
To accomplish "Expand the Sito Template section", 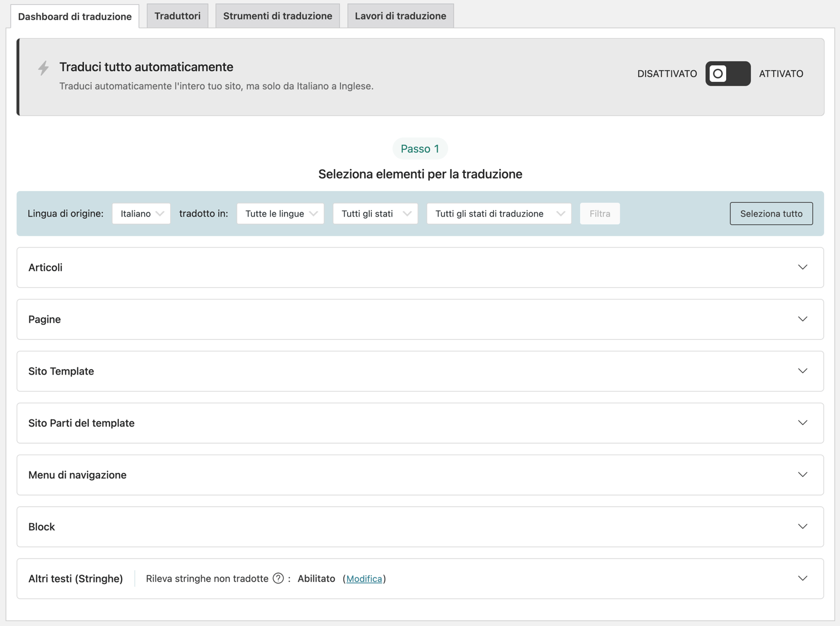I will (x=802, y=371).
